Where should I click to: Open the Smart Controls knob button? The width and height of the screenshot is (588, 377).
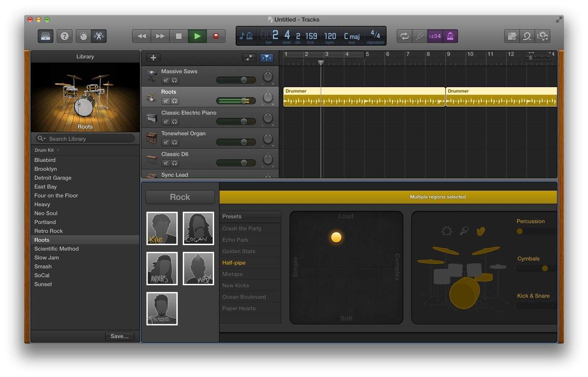tap(84, 36)
